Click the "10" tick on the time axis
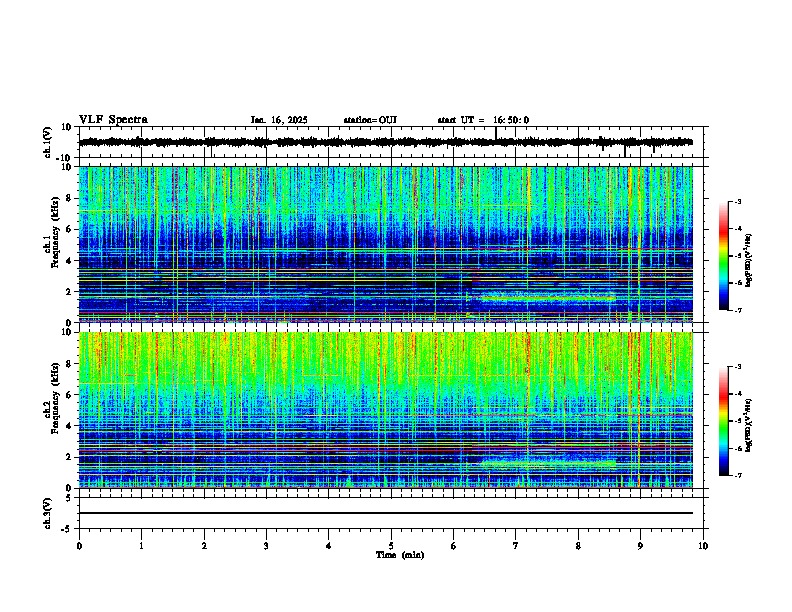This screenshot has height=612, width=792. 703,546
